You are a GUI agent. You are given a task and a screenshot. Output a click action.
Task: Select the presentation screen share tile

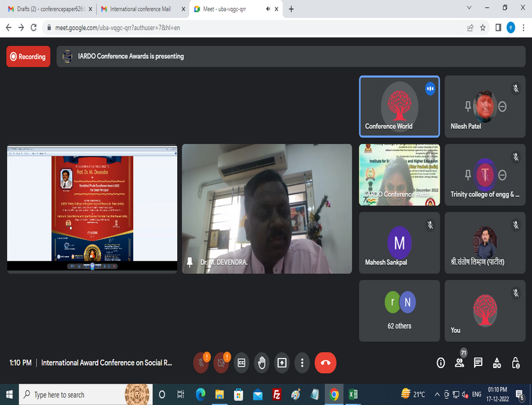[x=92, y=209]
